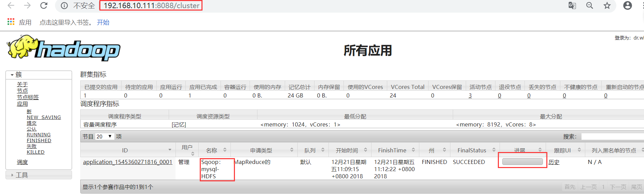Filter applications by NEW_SAVING state
644x196 pixels.
[x=44, y=117]
